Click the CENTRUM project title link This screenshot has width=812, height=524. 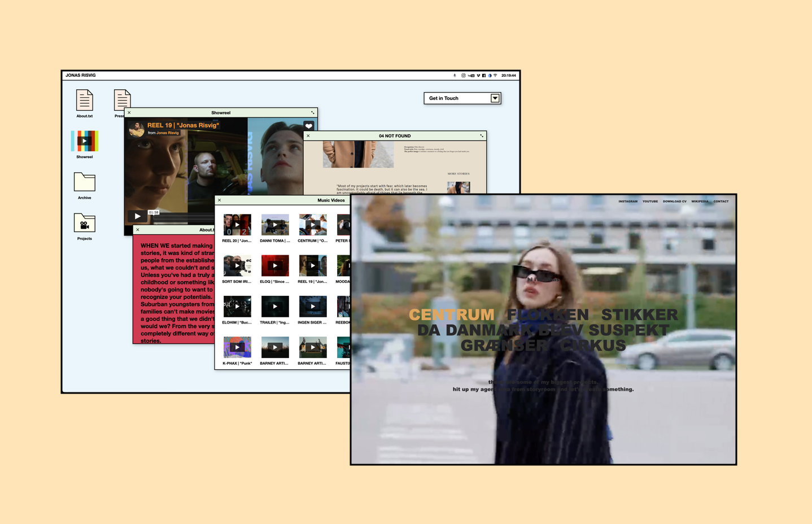451,315
